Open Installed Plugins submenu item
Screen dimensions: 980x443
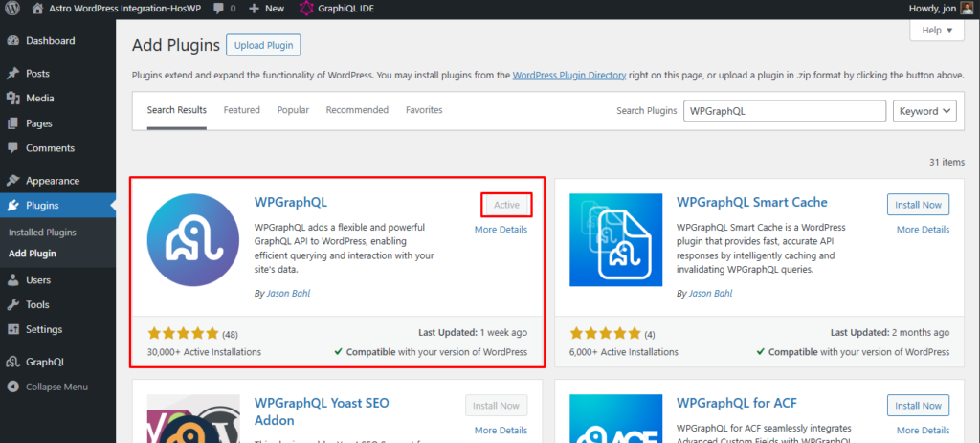coord(42,233)
